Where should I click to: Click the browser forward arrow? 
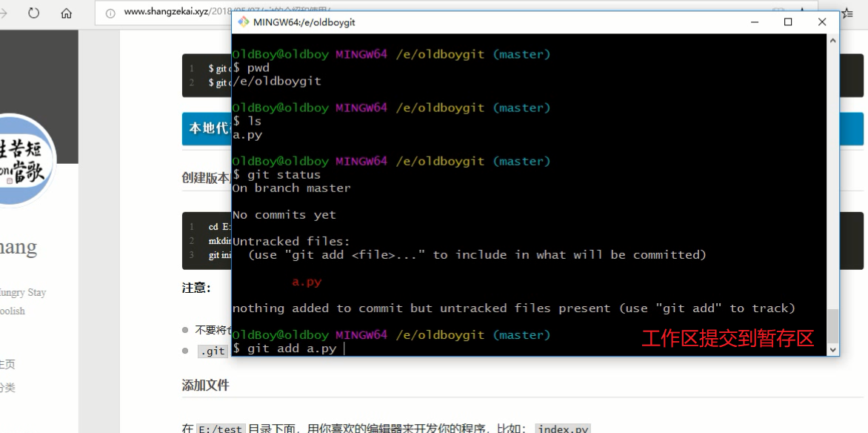point(3,12)
